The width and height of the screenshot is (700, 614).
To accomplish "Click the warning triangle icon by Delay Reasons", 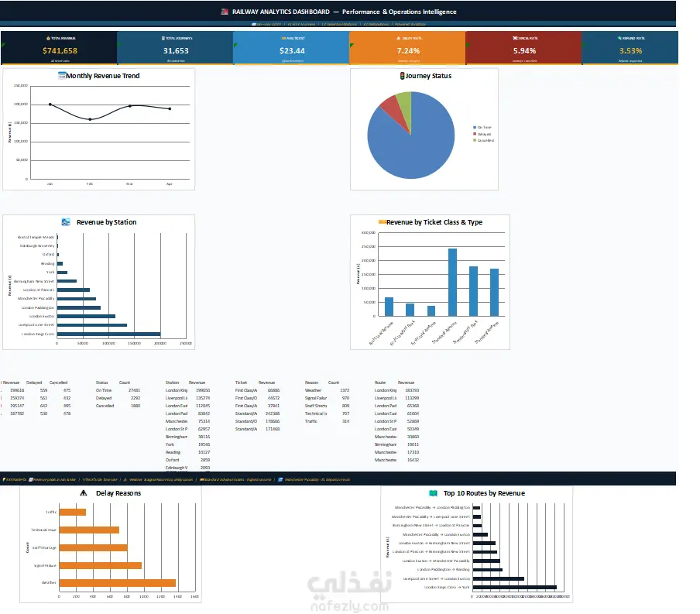I will pyautogui.click(x=84, y=493).
